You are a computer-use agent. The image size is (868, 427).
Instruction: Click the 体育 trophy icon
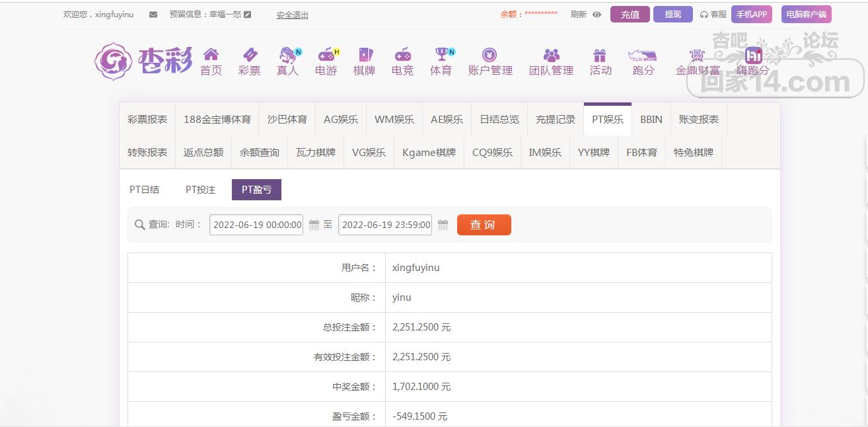(441, 55)
